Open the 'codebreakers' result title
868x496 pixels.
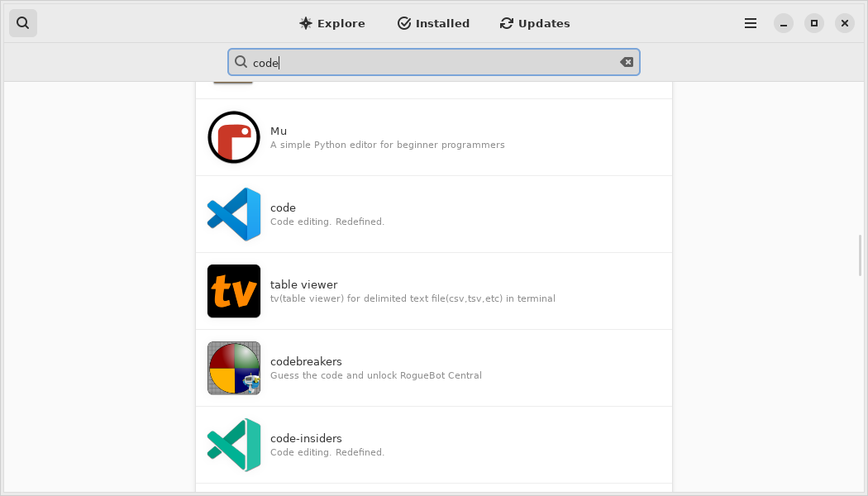[306, 361]
